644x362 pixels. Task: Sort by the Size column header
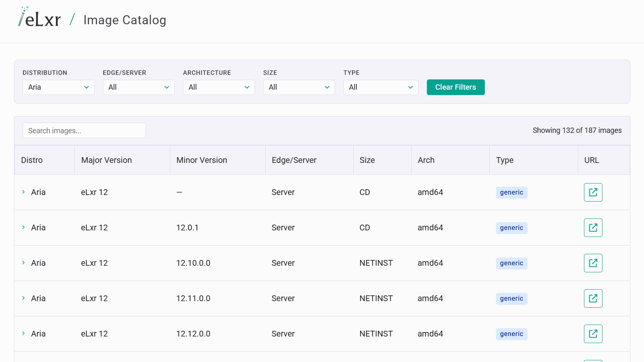click(x=382, y=160)
